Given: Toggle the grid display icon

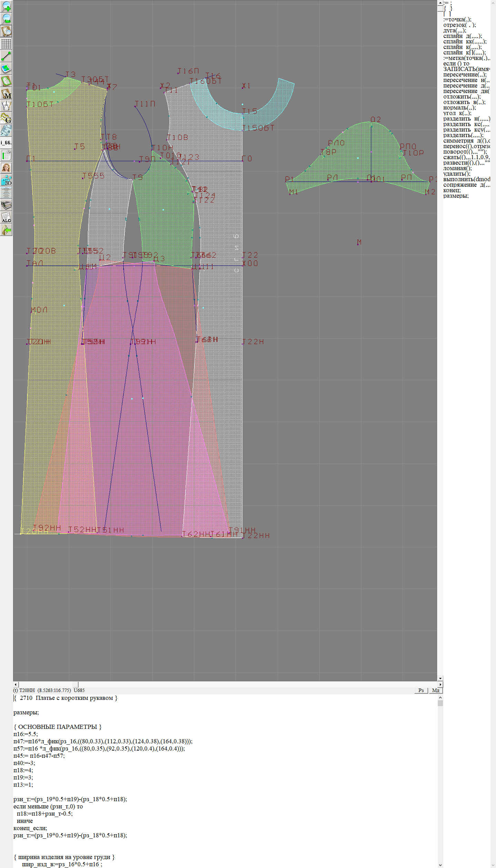Looking at the screenshot, I should [x=6, y=43].
